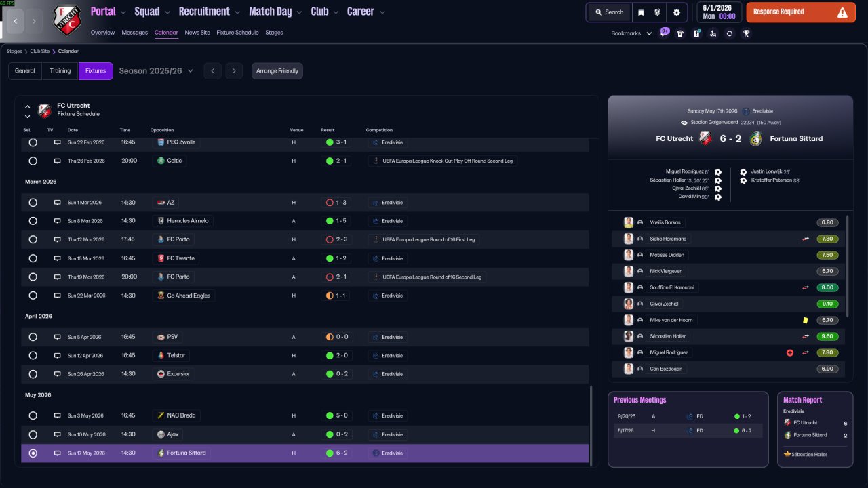Select the radio button for PSV fixture

click(x=33, y=337)
